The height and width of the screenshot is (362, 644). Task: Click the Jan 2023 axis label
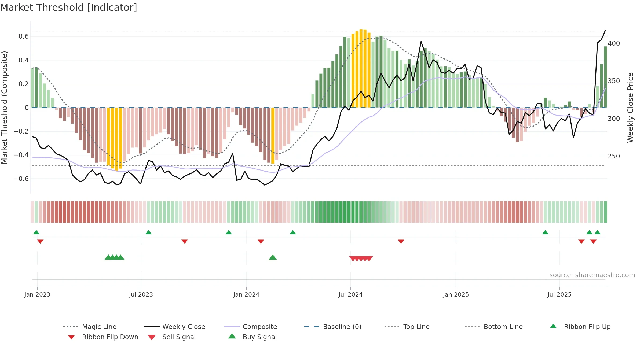click(x=37, y=294)
